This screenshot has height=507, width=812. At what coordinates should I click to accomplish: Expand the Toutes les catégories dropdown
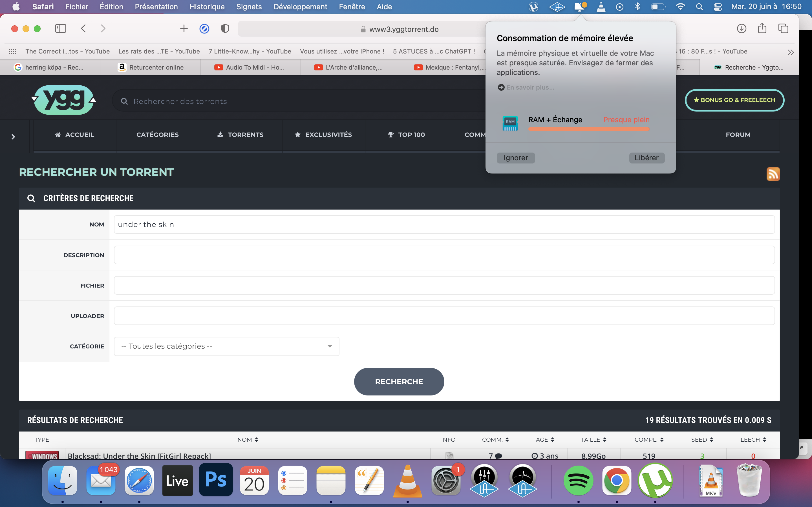(x=226, y=346)
